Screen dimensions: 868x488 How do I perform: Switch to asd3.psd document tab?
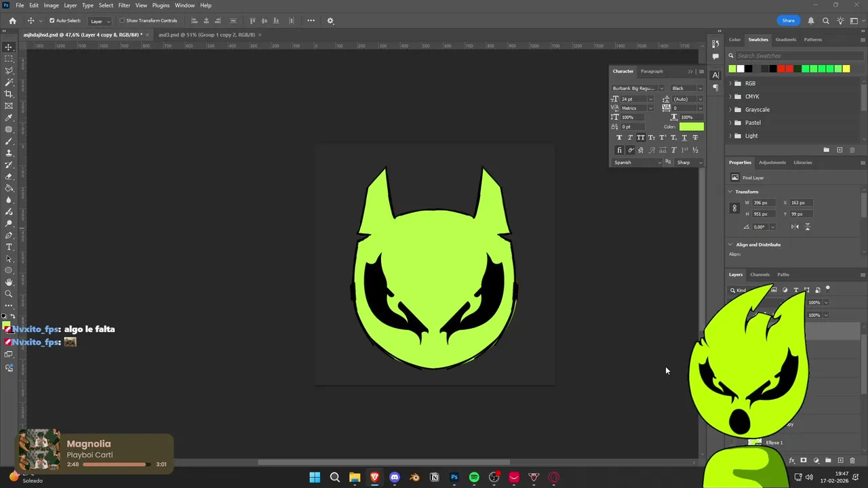[207, 35]
